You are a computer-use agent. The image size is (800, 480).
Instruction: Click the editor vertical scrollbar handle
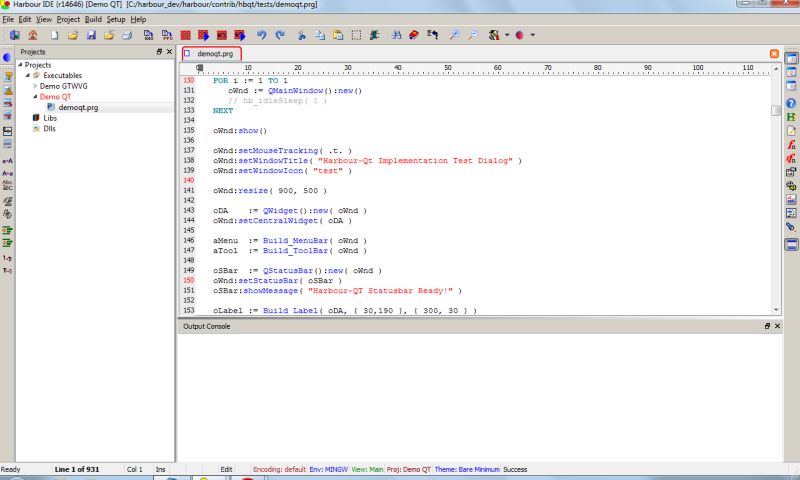776,110
